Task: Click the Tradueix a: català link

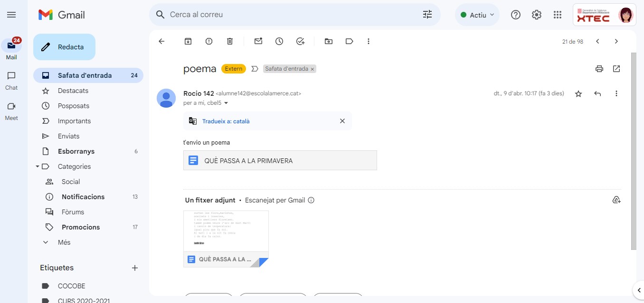Action: tap(226, 121)
